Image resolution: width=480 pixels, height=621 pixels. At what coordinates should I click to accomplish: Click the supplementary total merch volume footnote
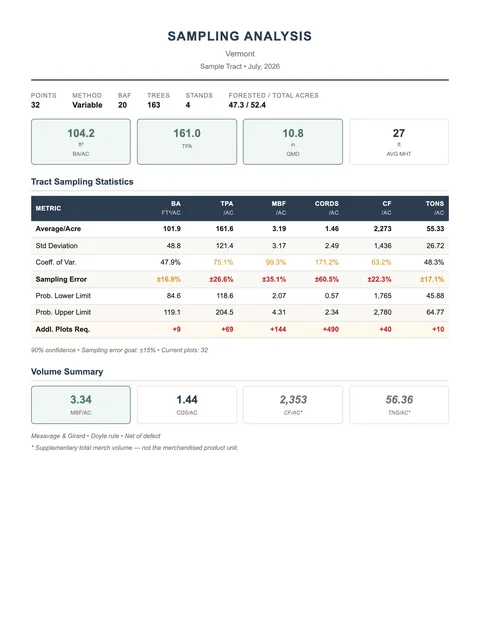point(135,448)
